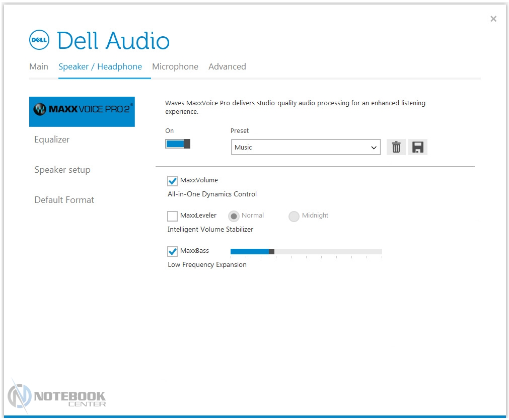This screenshot has width=509, height=420.
Task: Enable the MaxxLeveler checkbox
Action: point(173,216)
